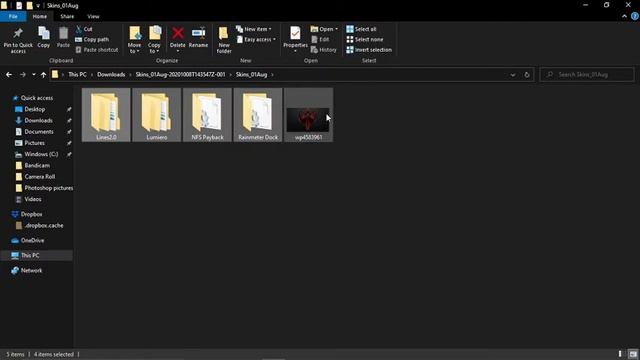Open recent locations dropdown arrow

[x=33, y=75]
